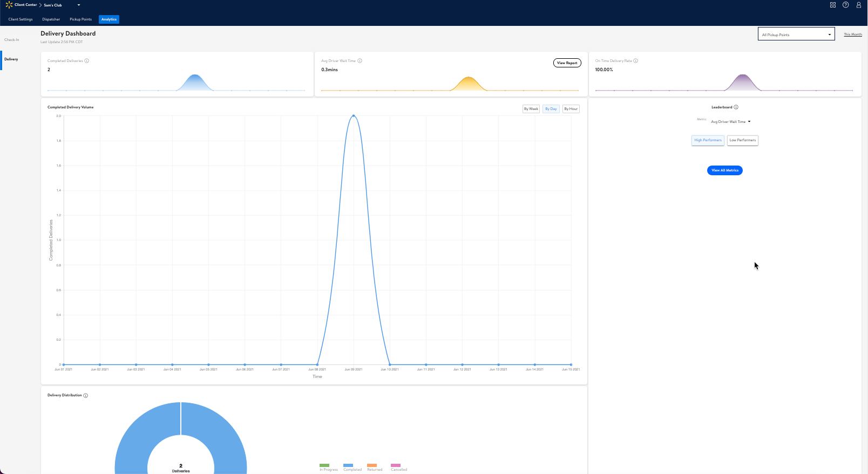This screenshot has height=474, width=868.
Task: Click the Jun 09 2021 peak data point
Action: 354,115
